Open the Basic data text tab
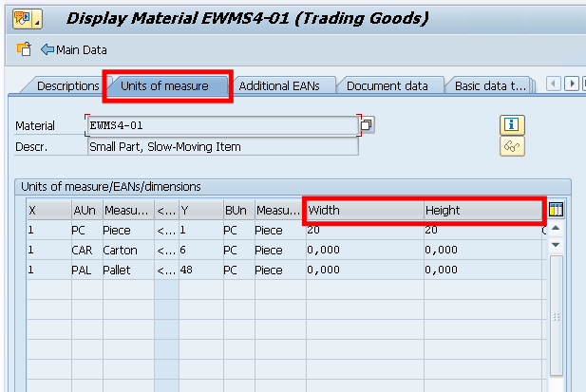 click(490, 86)
